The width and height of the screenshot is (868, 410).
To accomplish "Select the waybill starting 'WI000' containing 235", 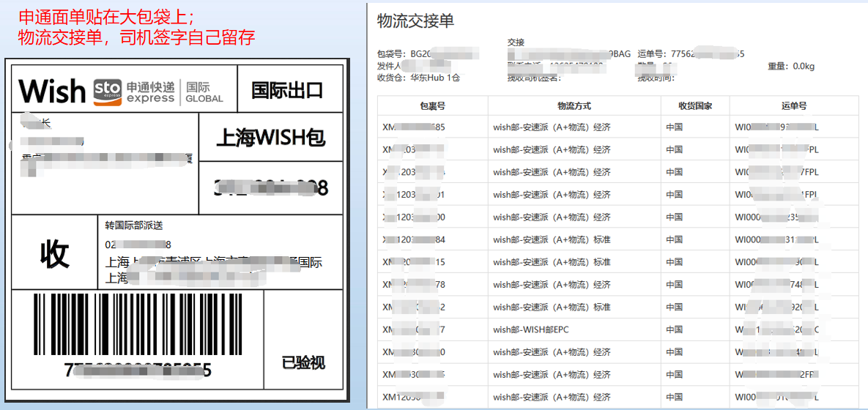I will point(776,217).
